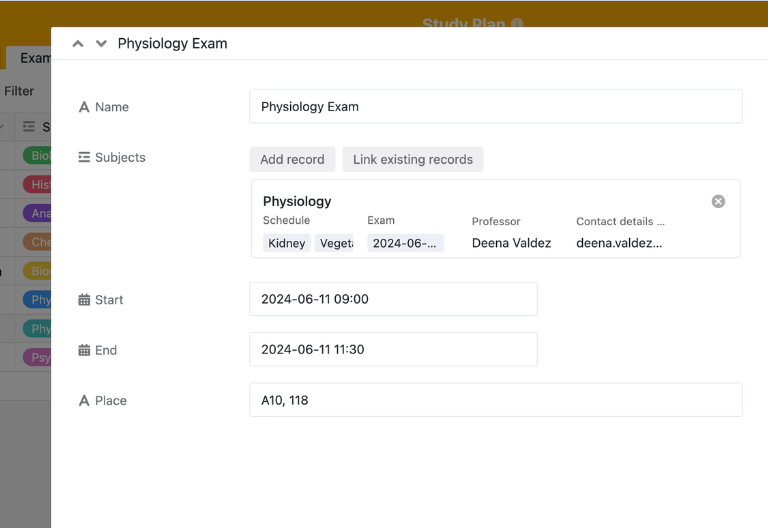768x528 pixels.
Task: Select the Kidney schedule tag
Action: 287,243
